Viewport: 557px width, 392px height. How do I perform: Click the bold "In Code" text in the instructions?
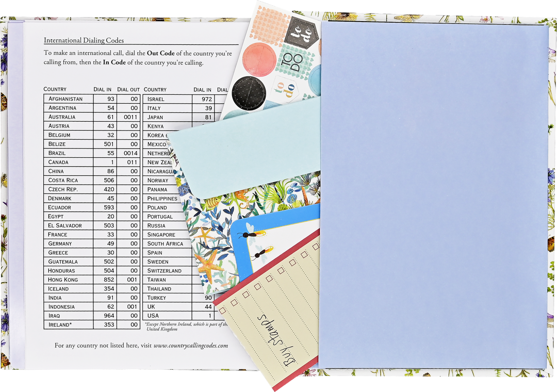pos(114,62)
